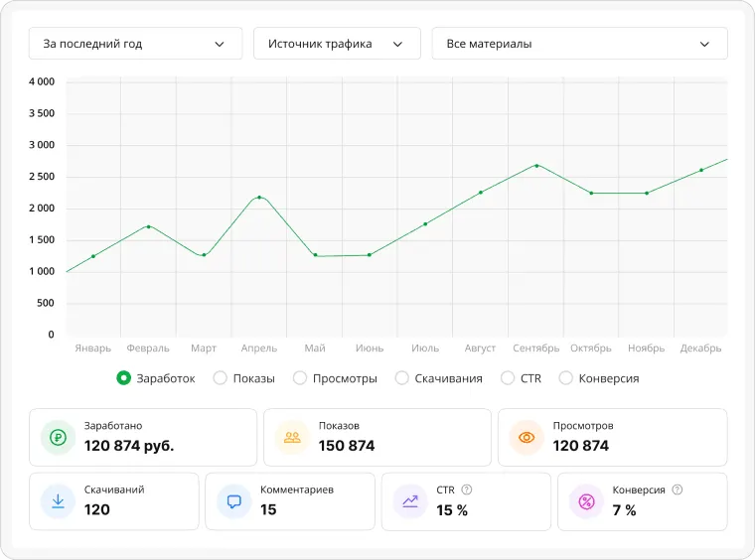Click the people icon in Показов card
Screen dimensions: 755x560
coord(292,437)
